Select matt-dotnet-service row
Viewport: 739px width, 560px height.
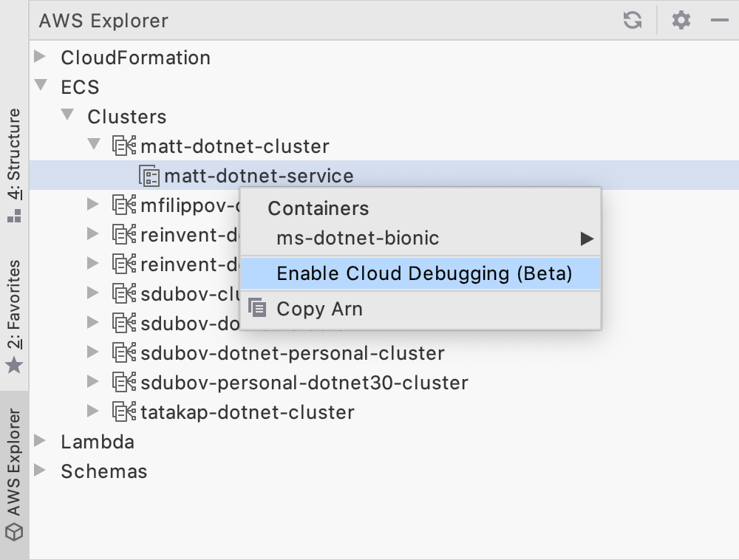pos(384,176)
